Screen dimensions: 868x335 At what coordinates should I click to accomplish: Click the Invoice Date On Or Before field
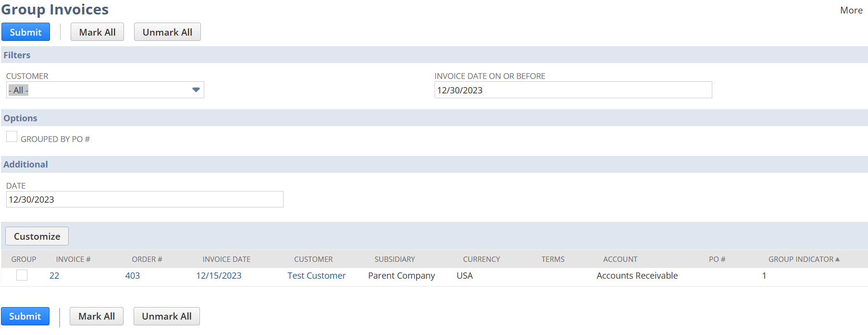(572, 90)
